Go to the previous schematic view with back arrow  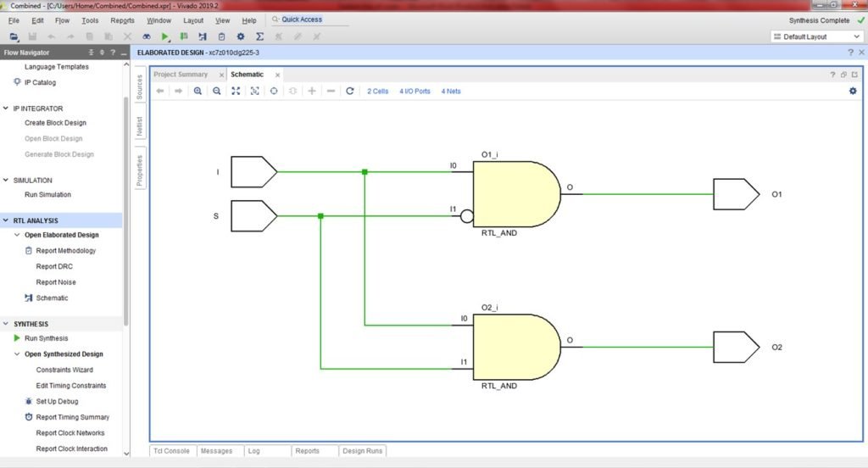pos(160,91)
